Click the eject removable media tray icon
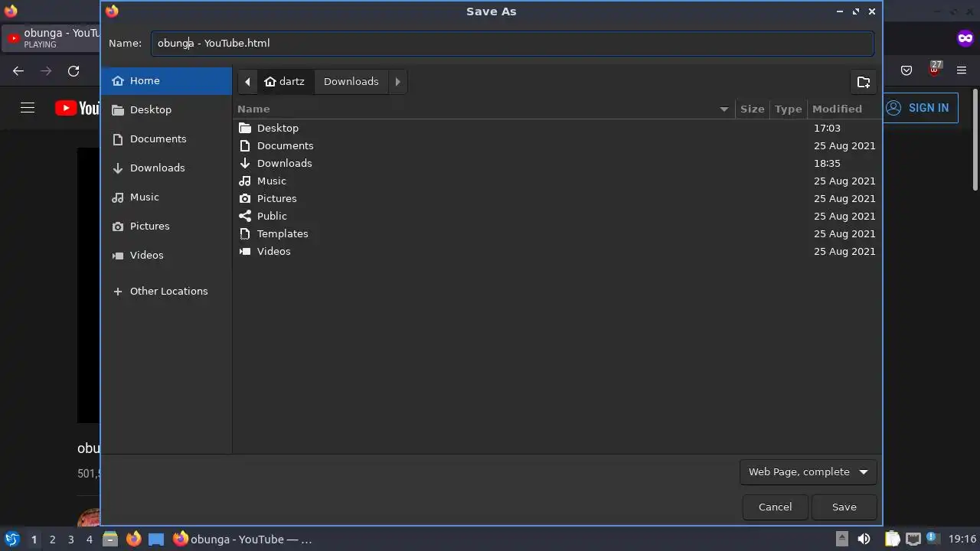 point(841,539)
